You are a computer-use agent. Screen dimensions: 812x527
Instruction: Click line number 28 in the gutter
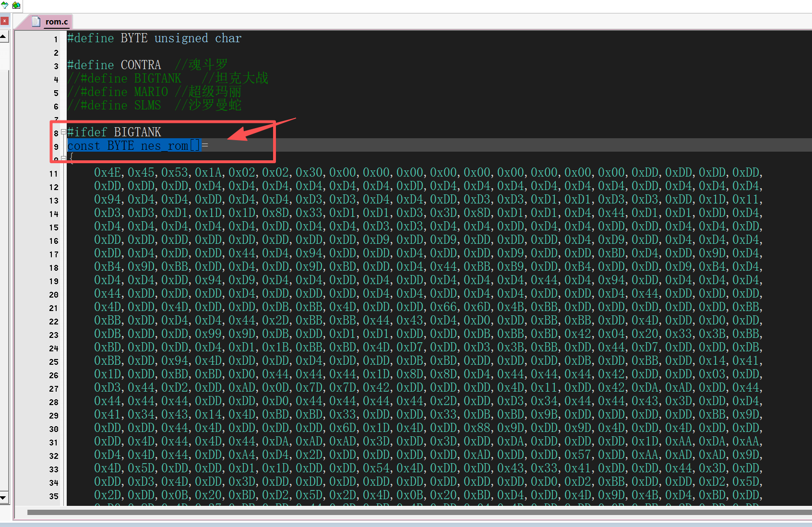pyautogui.click(x=53, y=402)
